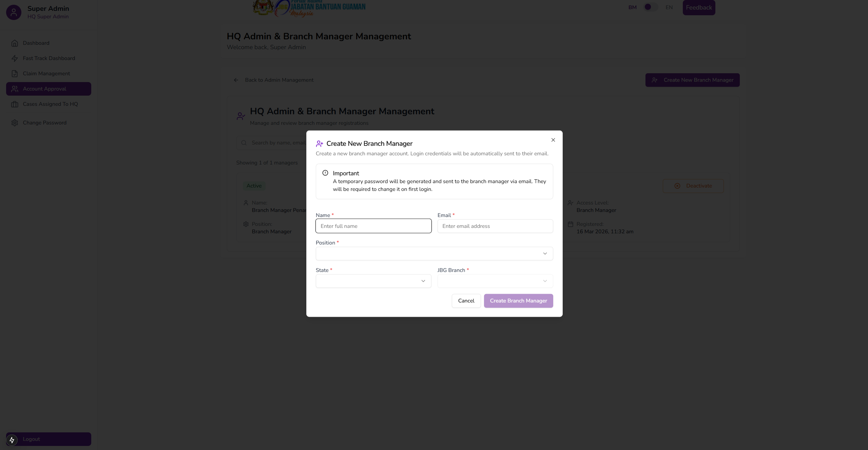The height and width of the screenshot is (450, 868).
Task: Click the Cases Assigned To HQ briefcase icon
Action: point(15,104)
